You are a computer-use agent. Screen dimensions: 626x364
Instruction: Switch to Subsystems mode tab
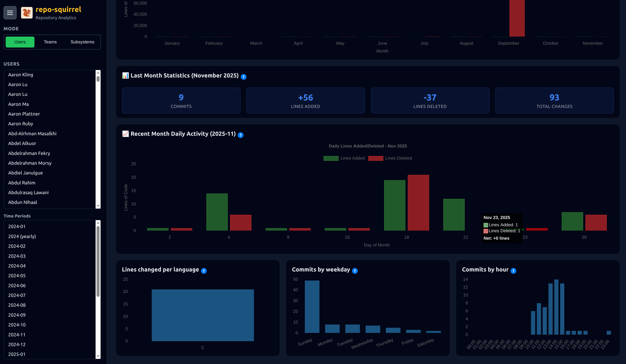click(x=82, y=42)
